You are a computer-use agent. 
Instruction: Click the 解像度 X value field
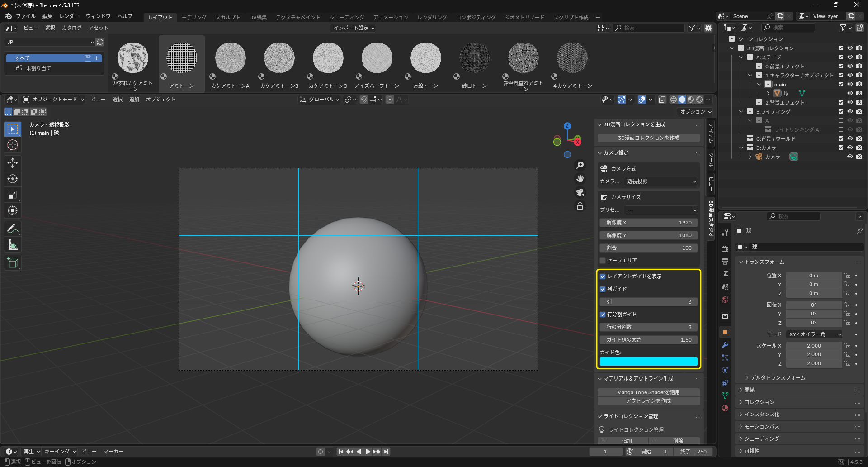click(648, 223)
